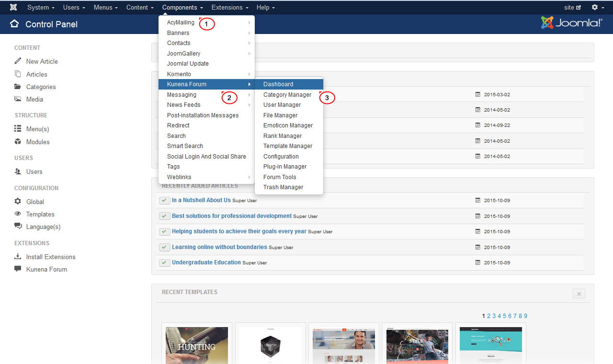The width and height of the screenshot is (613, 364).
Task: Expand the AcyMailing submenu
Action: point(206,23)
